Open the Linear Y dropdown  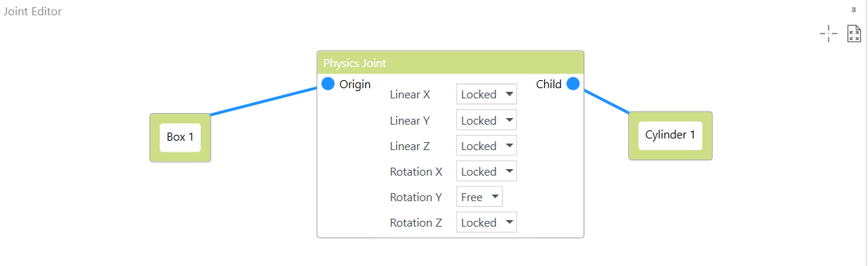pos(486,120)
